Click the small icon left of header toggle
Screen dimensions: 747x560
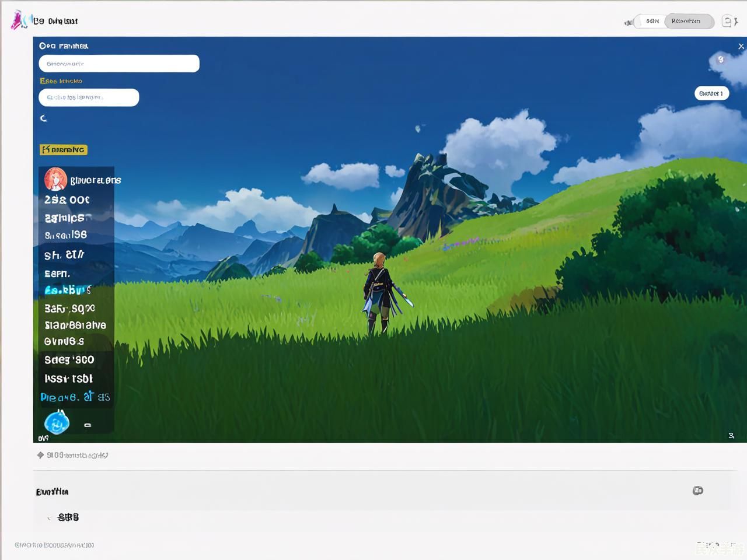629,22
